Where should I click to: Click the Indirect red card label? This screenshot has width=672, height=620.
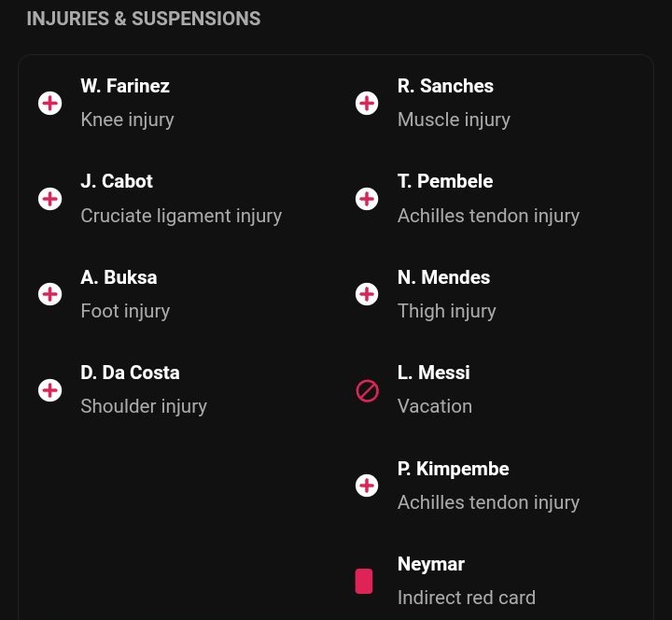(x=467, y=598)
